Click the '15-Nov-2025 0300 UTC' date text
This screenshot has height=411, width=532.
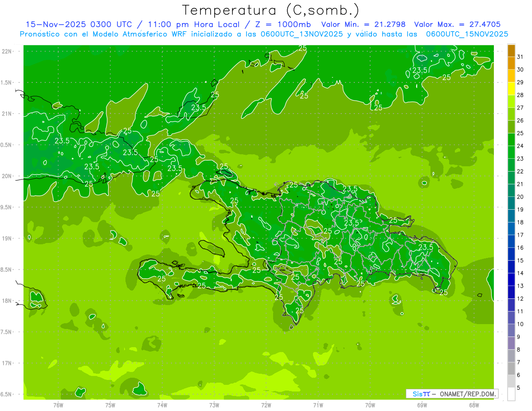point(79,24)
